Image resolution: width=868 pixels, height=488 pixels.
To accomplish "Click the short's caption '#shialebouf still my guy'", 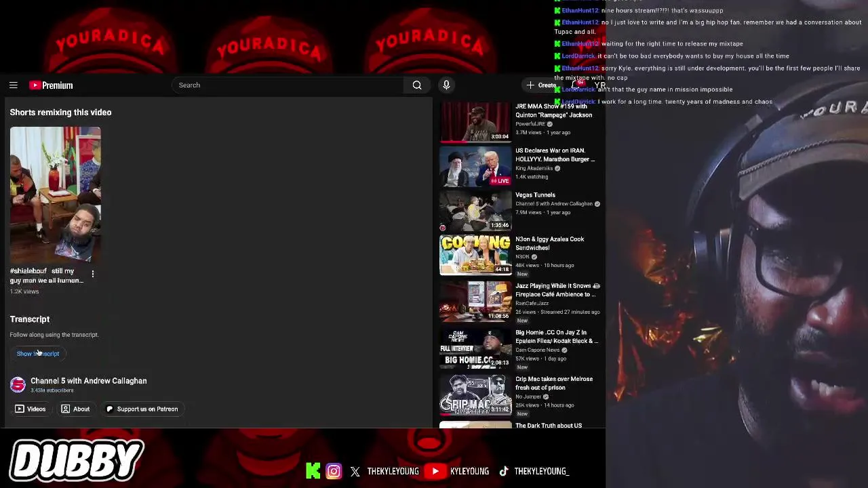I will coord(47,275).
